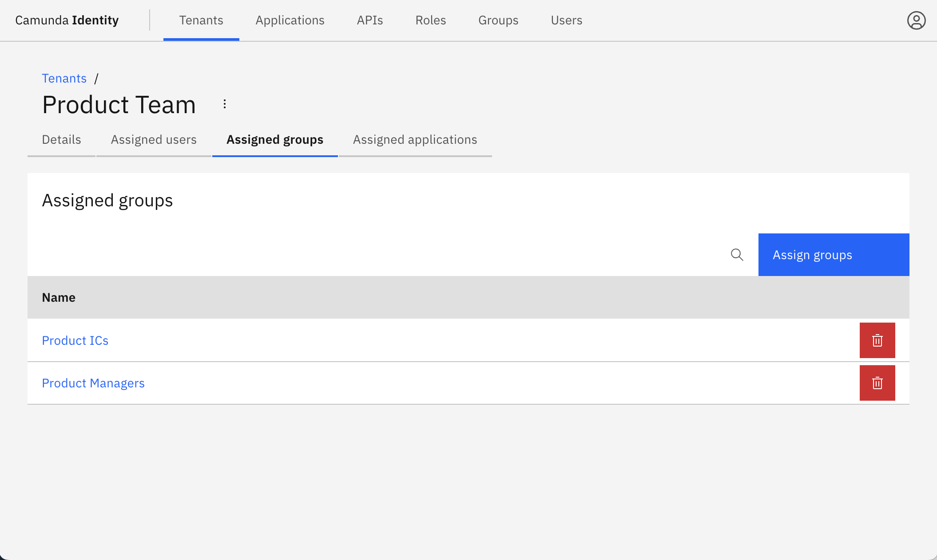
Task: Select the Details tab for Product Team
Action: pyautogui.click(x=61, y=139)
